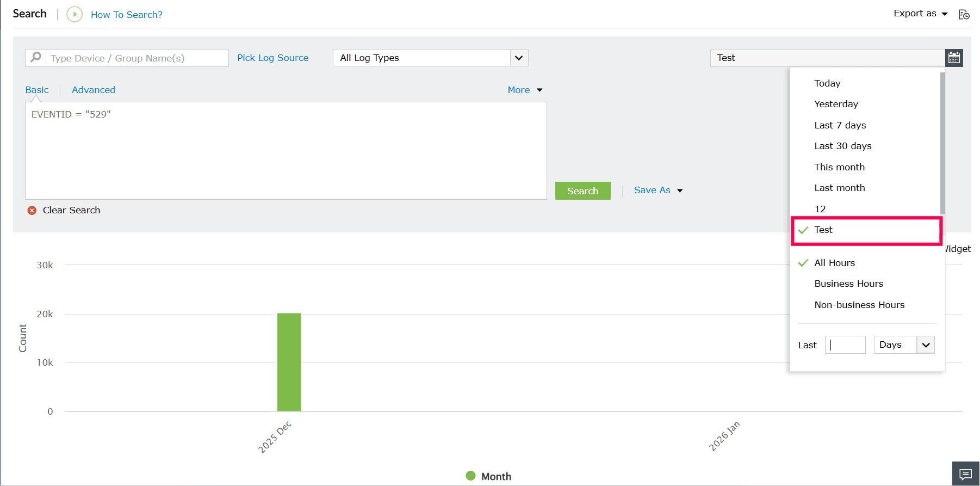Switch to the Advanced tab
980x486 pixels.
tap(94, 90)
